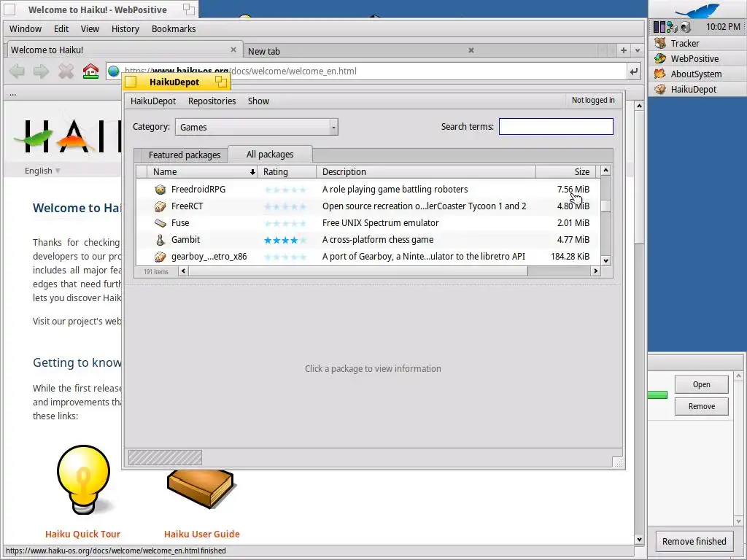This screenshot has width=747, height=560.
Task: Click the Haiku leaf logo in Deskbar
Action: click(x=697, y=10)
